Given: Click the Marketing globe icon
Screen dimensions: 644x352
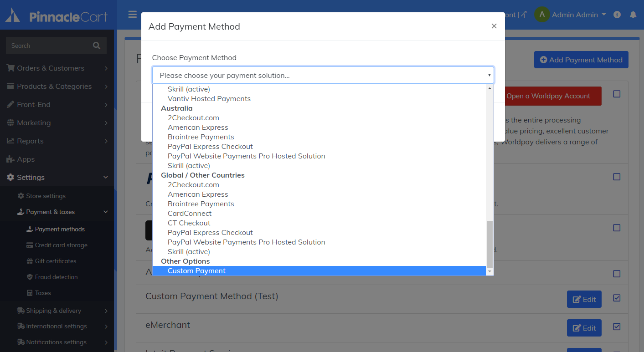Looking at the screenshot, I should coord(10,122).
